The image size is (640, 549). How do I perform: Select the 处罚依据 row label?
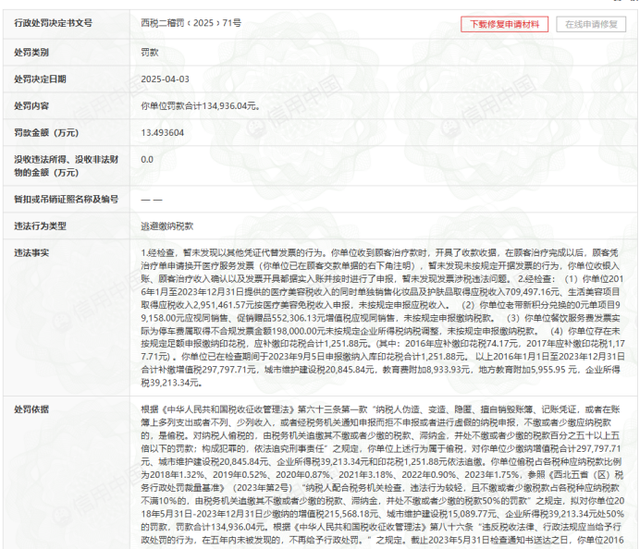pos(31,409)
